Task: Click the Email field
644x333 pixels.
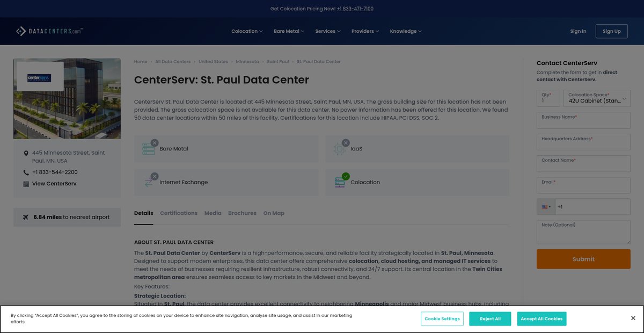Action: coord(583,185)
